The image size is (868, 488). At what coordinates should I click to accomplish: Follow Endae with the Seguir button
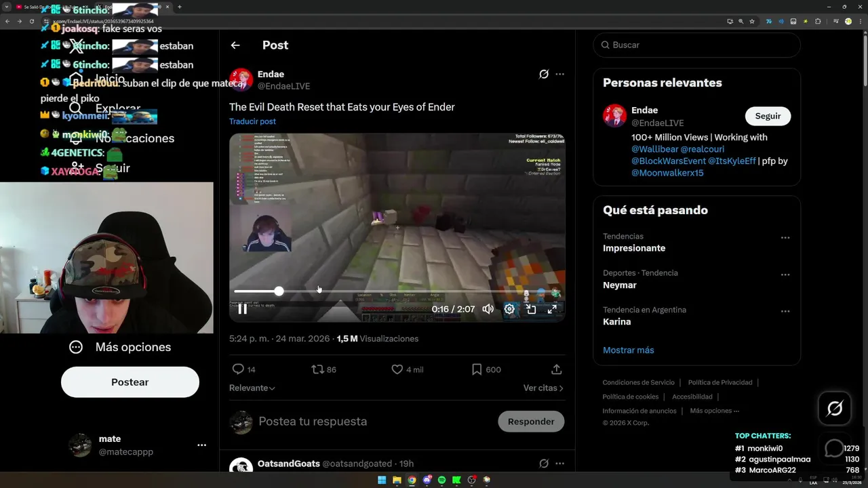tap(768, 116)
